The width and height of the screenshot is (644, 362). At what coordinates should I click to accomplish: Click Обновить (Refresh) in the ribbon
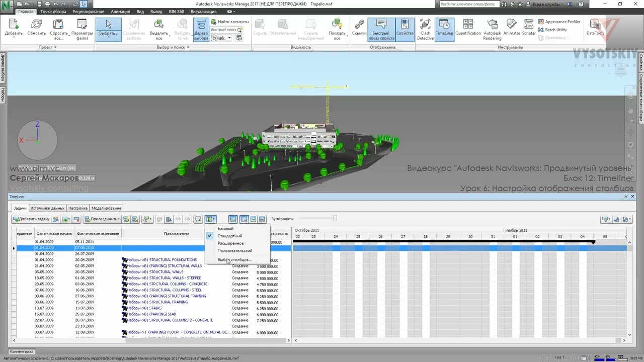36,28
